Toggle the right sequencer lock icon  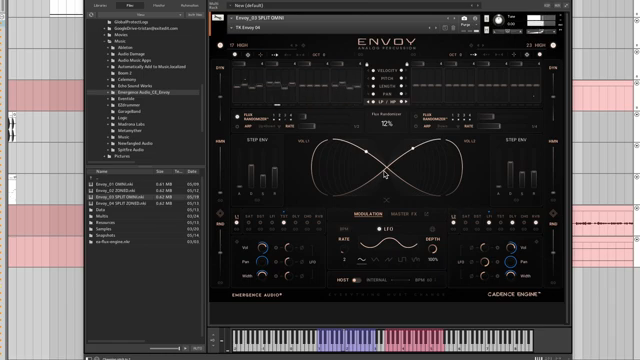click(x=407, y=64)
